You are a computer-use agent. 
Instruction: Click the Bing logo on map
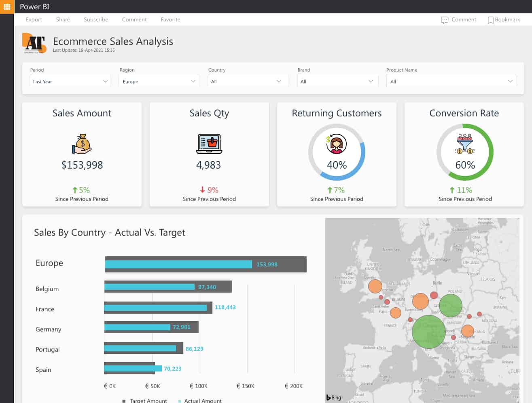click(334, 397)
